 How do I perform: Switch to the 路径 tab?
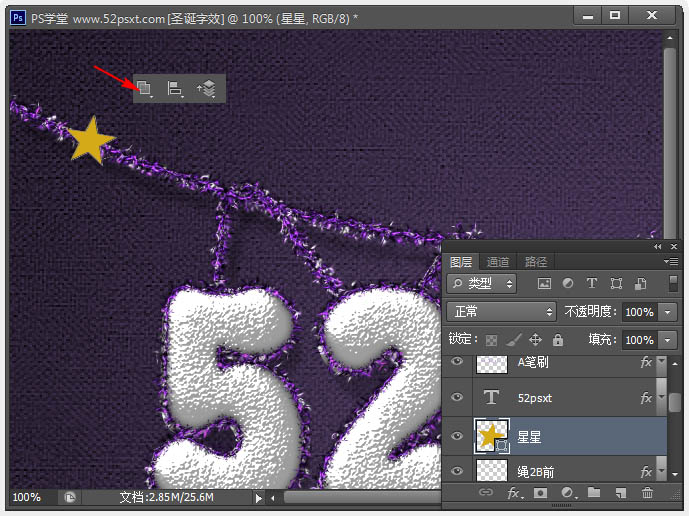[x=536, y=262]
